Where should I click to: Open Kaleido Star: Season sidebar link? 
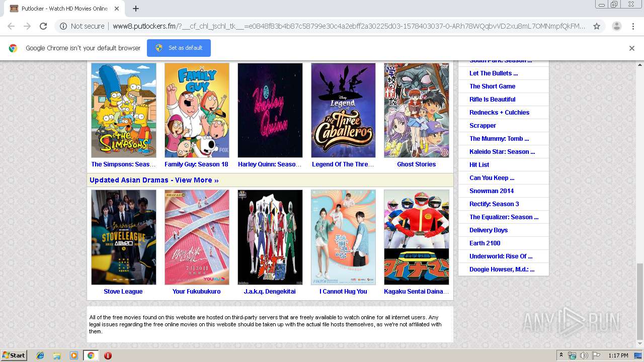[502, 152]
